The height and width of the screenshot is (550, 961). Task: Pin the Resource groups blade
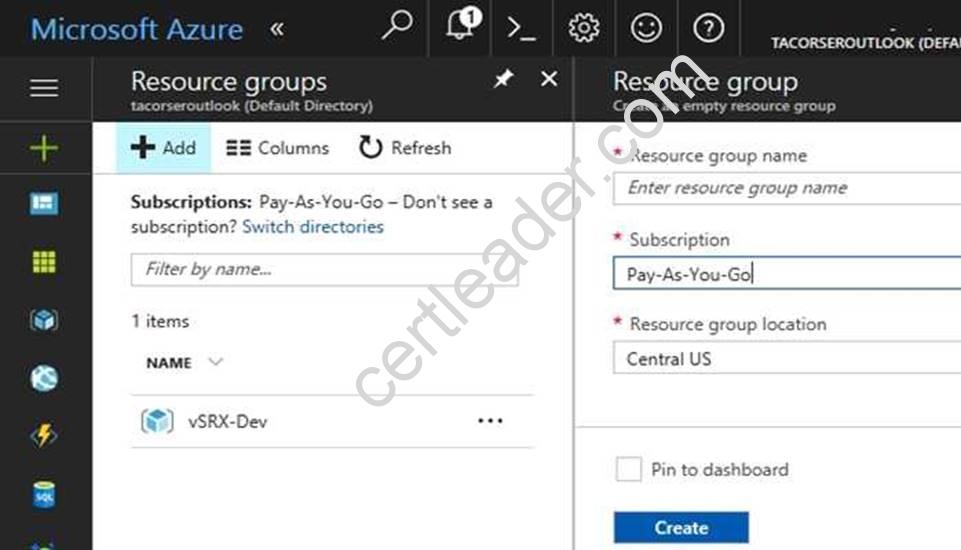pyautogui.click(x=503, y=79)
